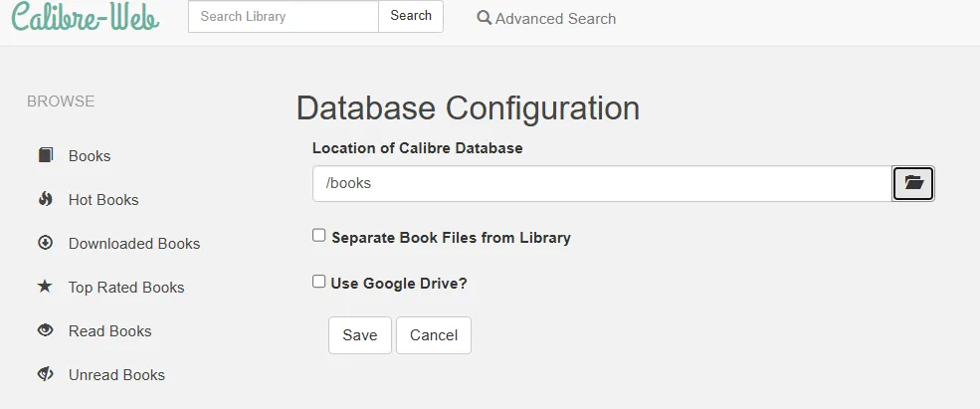Viewport: 980px width, 409px height.
Task: Click the Calibre-Web logo
Action: (86, 18)
